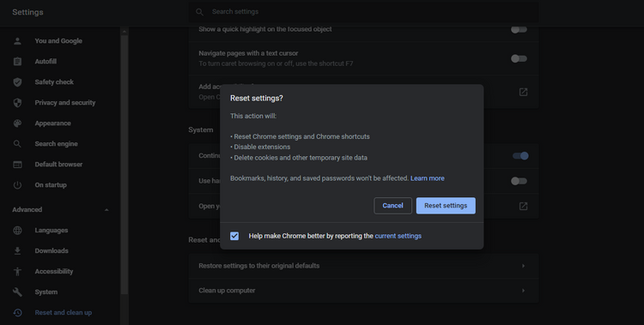Uncheck the Help make Chrome better checkbox
644x325 pixels.
coord(234,236)
